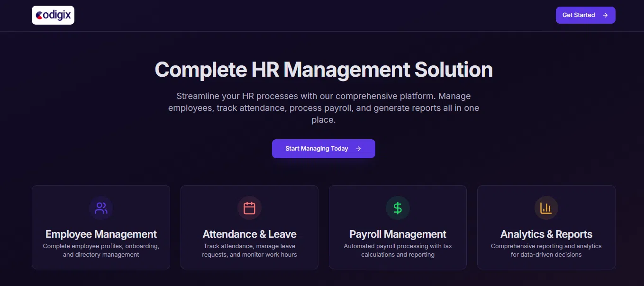
Task: Click the Complete HR Management Solution title
Action: point(324,70)
